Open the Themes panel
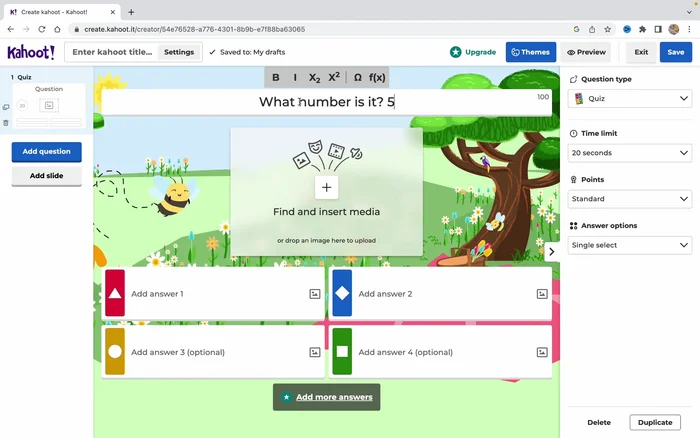This screenshot has width=700, height=438. (530, 52)
